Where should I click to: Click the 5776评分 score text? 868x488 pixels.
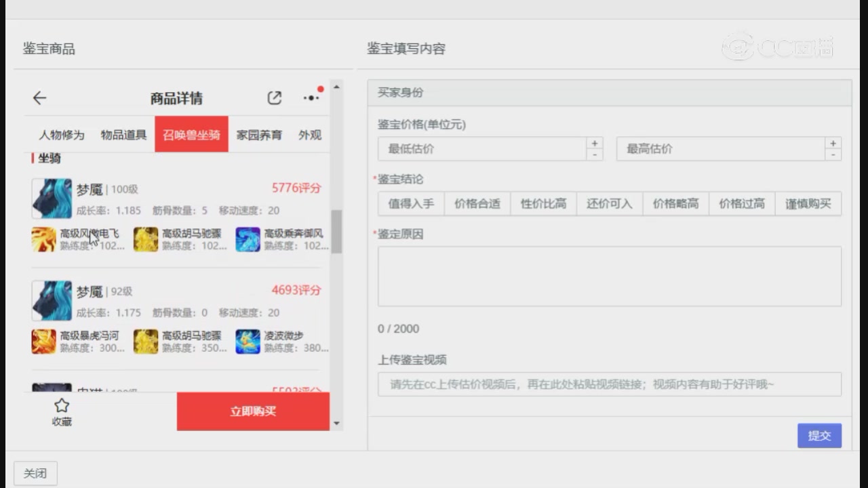[x=296, y=188]
